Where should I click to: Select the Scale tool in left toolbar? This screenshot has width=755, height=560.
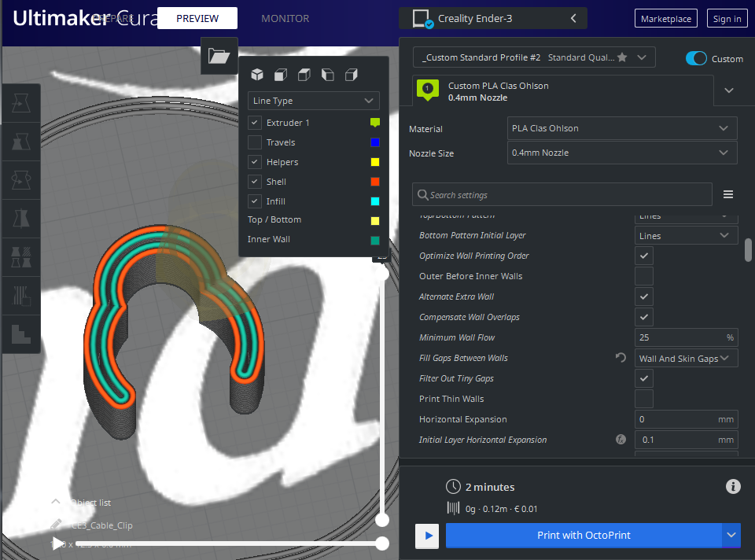point(21,142)
